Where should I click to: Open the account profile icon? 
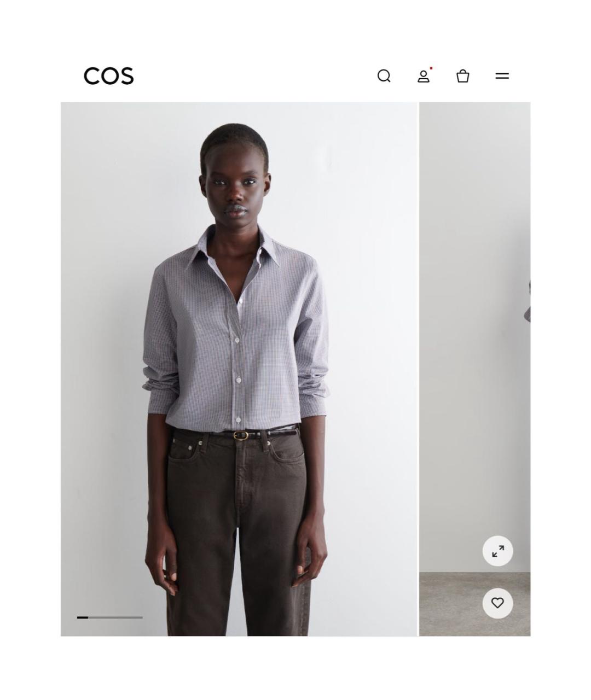coord(424,76)
